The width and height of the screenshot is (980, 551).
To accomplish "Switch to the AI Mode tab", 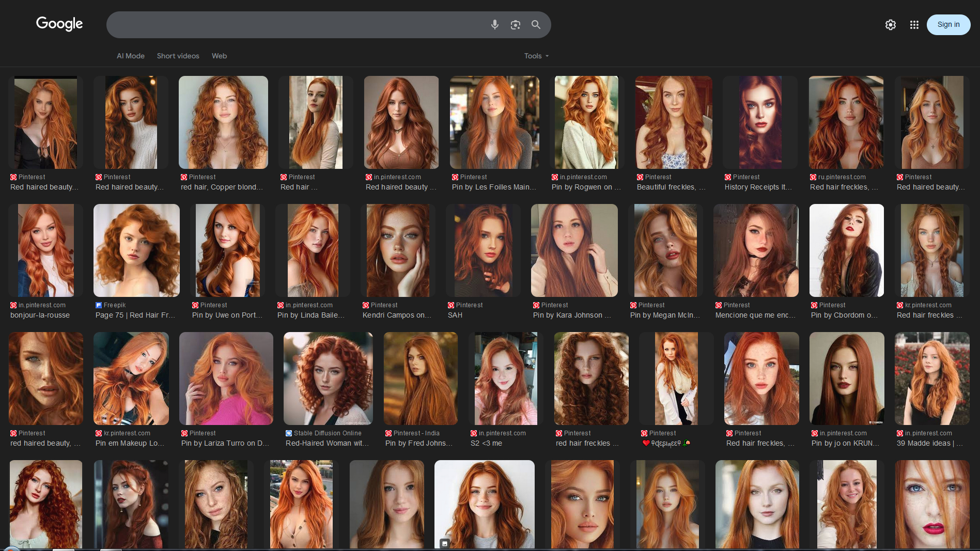I will coord(131,56).
